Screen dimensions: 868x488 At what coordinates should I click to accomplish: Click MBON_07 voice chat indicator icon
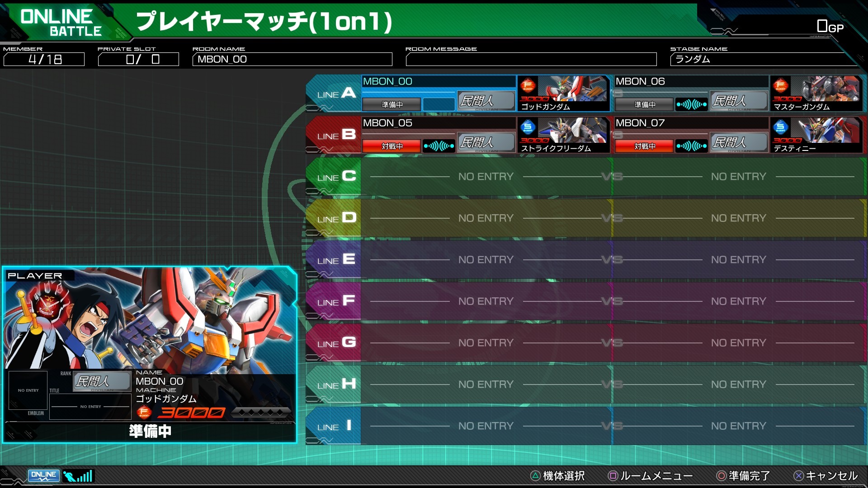(691, 146)
